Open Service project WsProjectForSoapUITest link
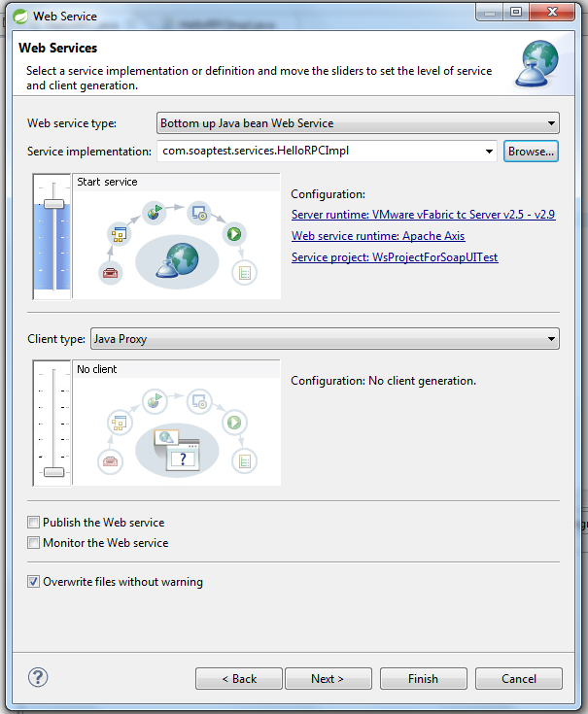The width and height of the screenshot is (588, 714). point(395,257)
